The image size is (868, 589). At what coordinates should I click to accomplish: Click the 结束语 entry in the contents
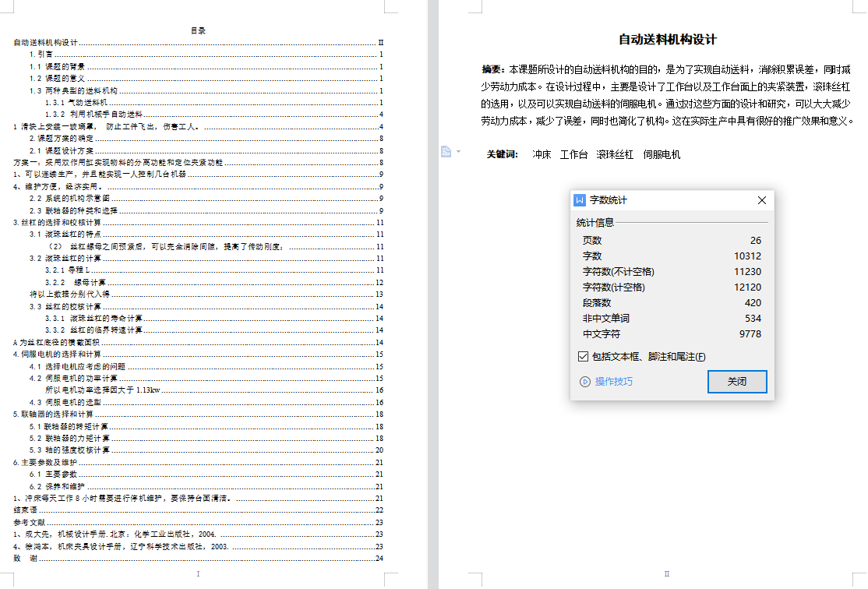[x=26, y=510]
